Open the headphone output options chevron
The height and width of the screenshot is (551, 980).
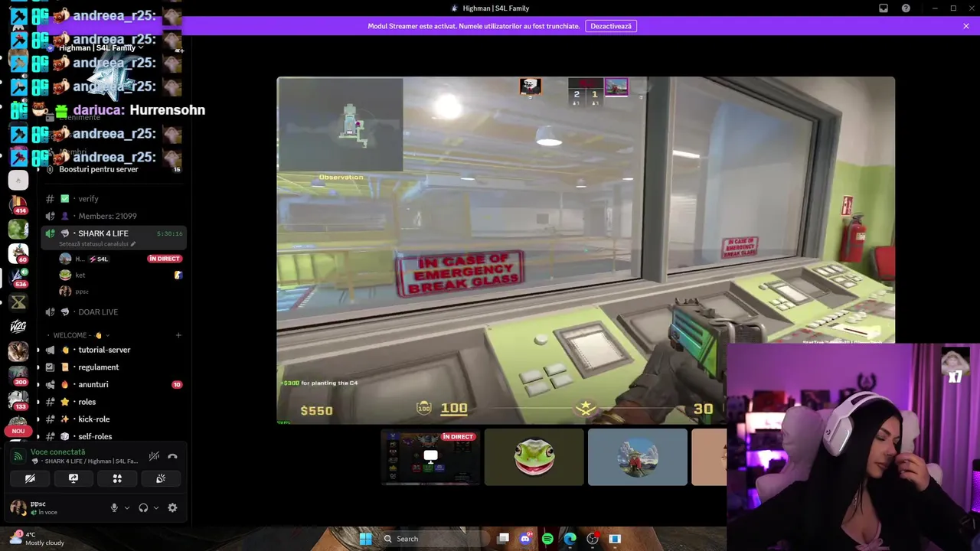click(156, 507)
